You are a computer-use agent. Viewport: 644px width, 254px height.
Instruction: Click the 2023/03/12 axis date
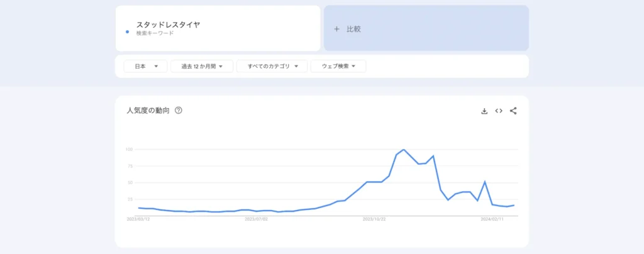[138, 219]
